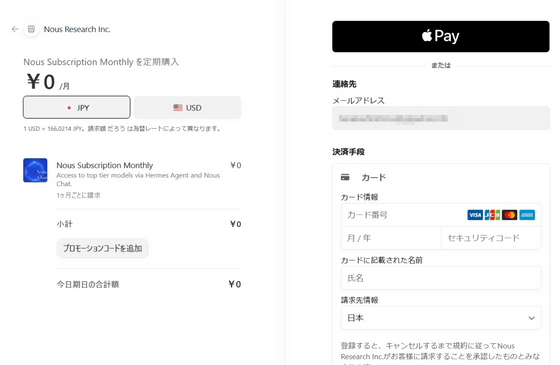
Task: Click the exchange rate note '1 USD = 166.0214 JPY'
Action: pyautogui.click(x=53, y=129)
